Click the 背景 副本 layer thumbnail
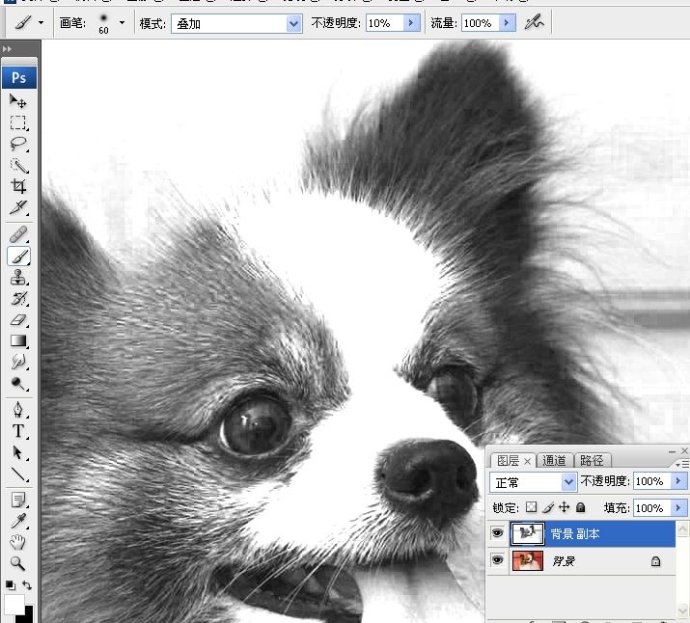Image resolution: width=690 pixels, height=623 pixels. click(526, 534)
